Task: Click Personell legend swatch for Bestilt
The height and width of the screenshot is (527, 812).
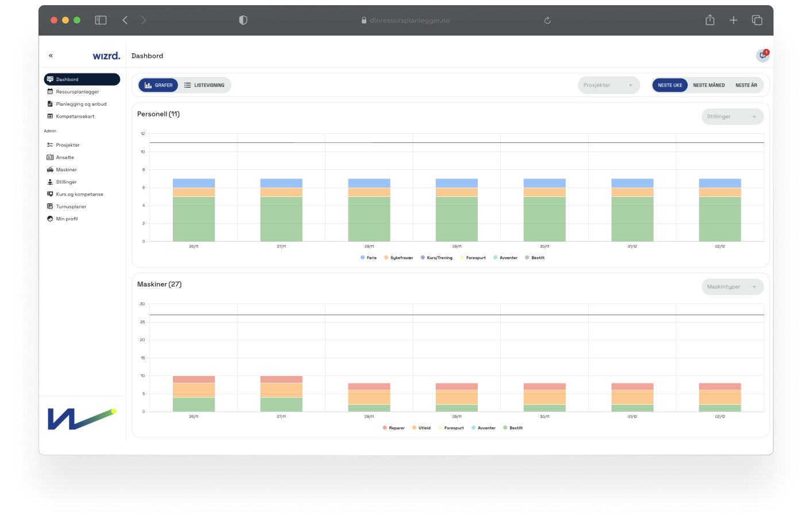Action: (527, 258)
